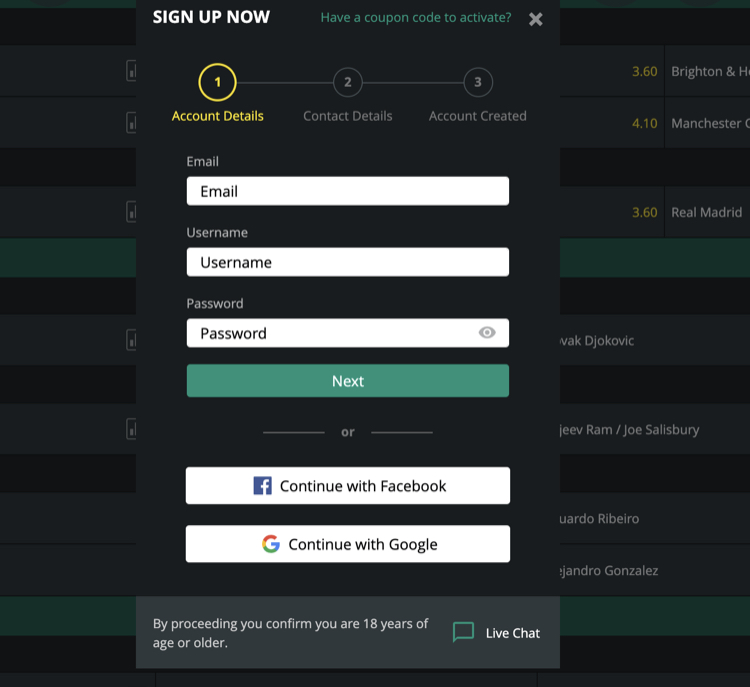Click Real Madrid team name in background
750x687 pixels.
[706, 212]
